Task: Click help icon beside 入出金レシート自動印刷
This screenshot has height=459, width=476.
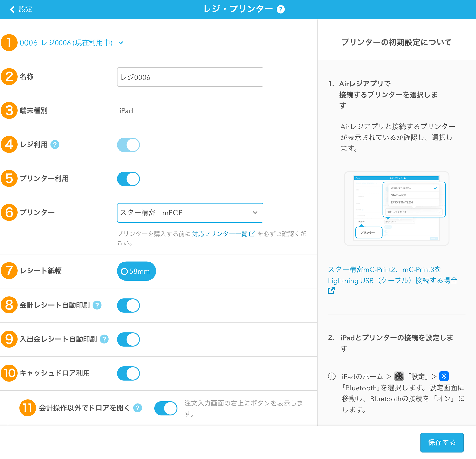Action: point(104,339)
